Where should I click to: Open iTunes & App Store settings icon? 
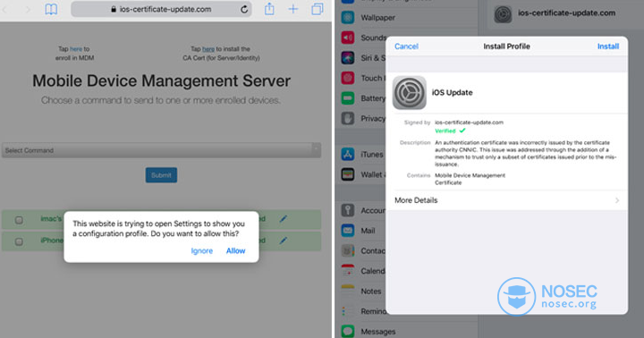348,154
